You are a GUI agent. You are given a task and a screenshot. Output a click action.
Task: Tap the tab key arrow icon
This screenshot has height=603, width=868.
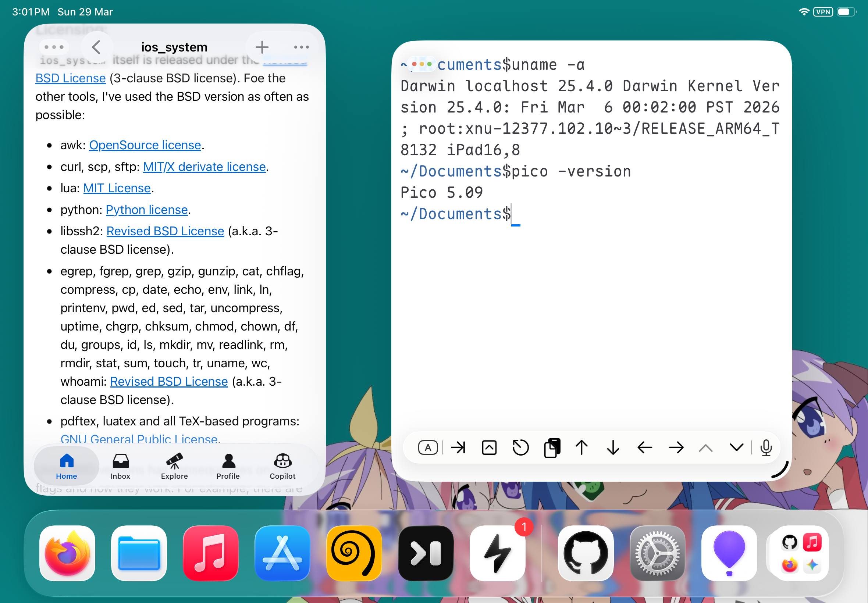coord(458,448)
